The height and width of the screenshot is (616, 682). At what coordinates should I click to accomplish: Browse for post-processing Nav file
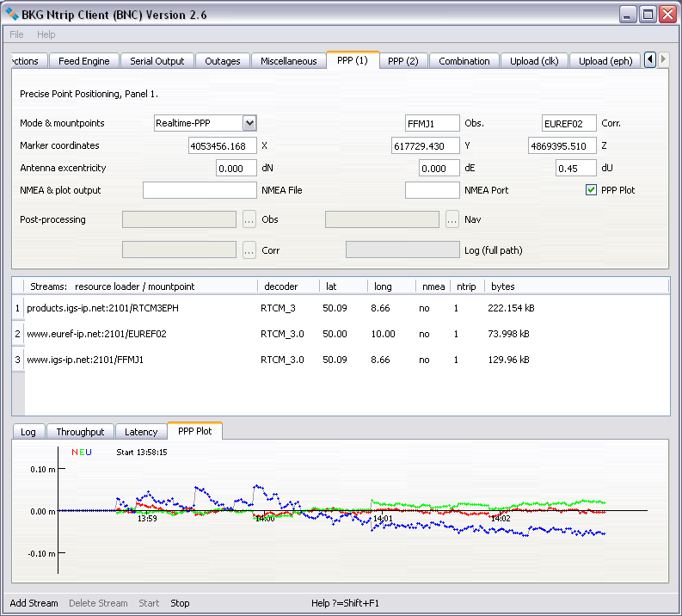452,219
